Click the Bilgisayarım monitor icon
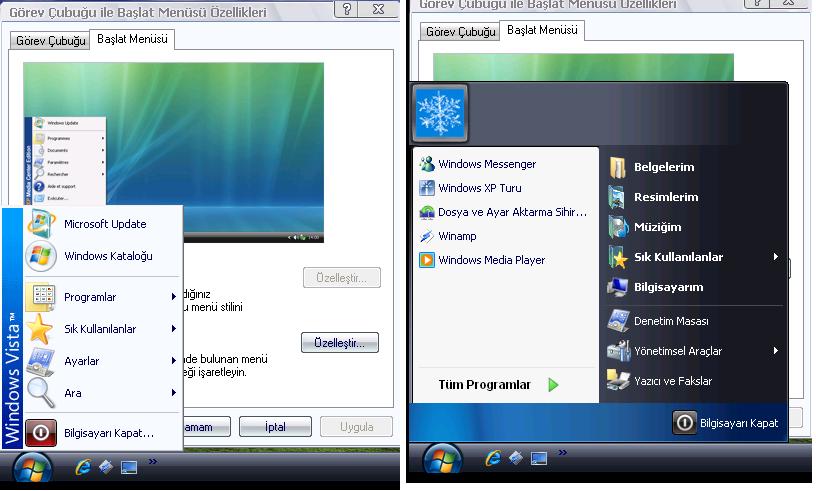Image resolution: width=816 pixels, height=491 pixels. (x=618, y=287)
